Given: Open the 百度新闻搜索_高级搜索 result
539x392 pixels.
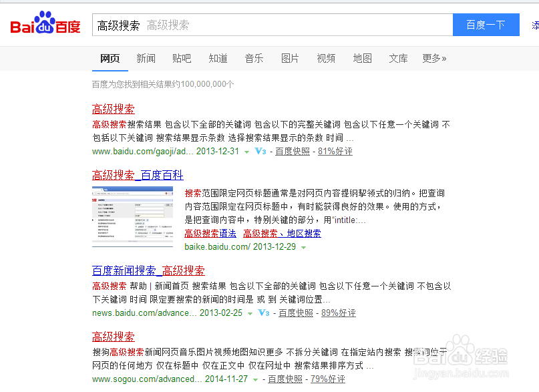Looking at the screenshot, I should 148,270.
